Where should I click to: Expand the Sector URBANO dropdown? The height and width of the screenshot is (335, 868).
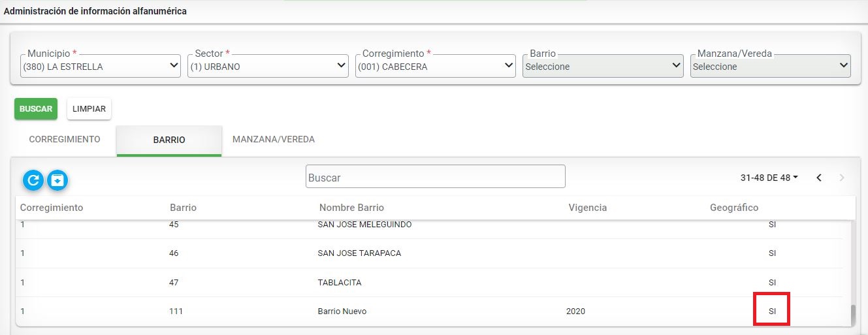pyautogui.click(x=268, y=66)
